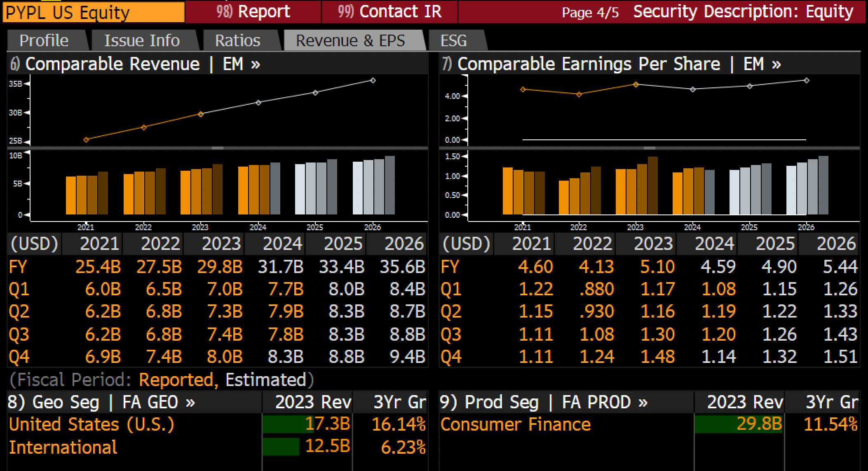Click International 2023 revenue 12.5B

tap(328, 446)
